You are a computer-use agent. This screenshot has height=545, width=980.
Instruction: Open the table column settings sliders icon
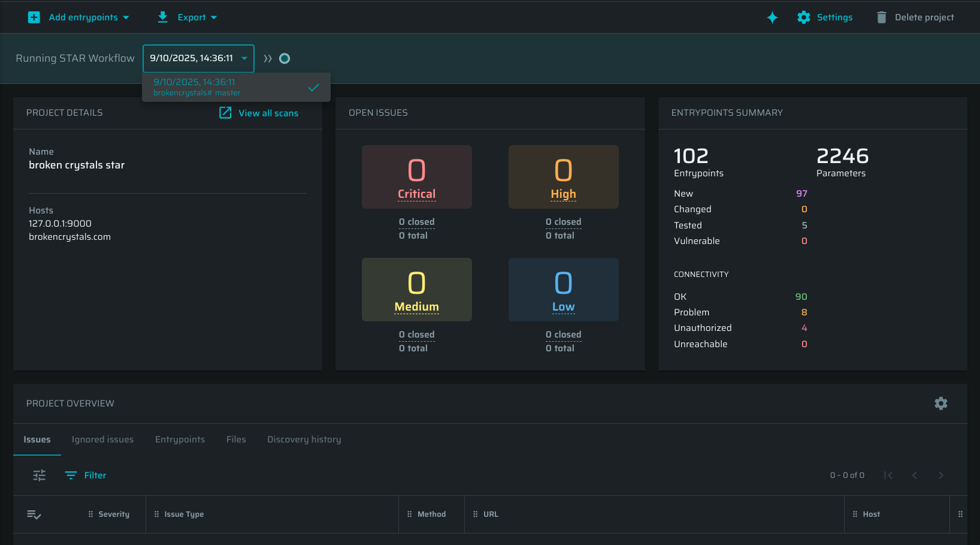(x=40, y=475)
